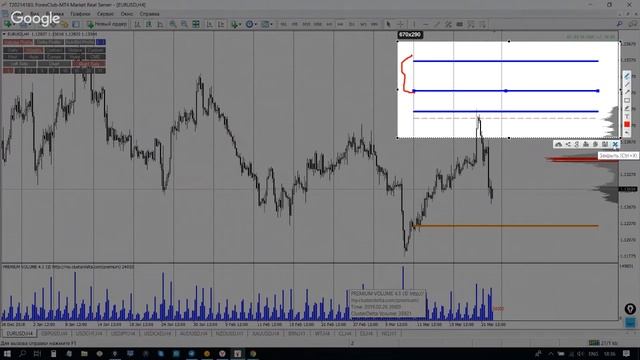Switch to the USDCHF,H4 chart tab
Image resolution: width=640 pixels, height=360 pixels.
(89, 333)
